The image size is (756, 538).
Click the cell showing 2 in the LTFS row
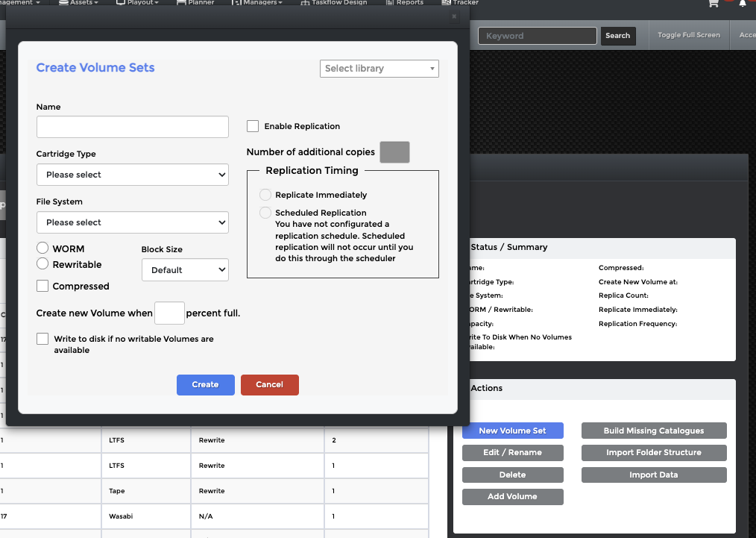tap(377, 440)
